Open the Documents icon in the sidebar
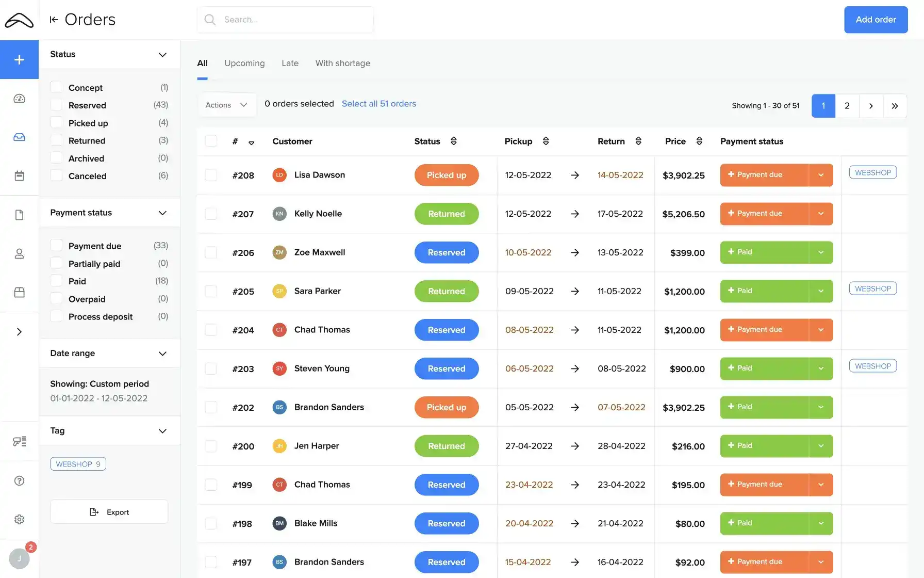The width and height of the screenshot is (924, 578). coord(19,215)
